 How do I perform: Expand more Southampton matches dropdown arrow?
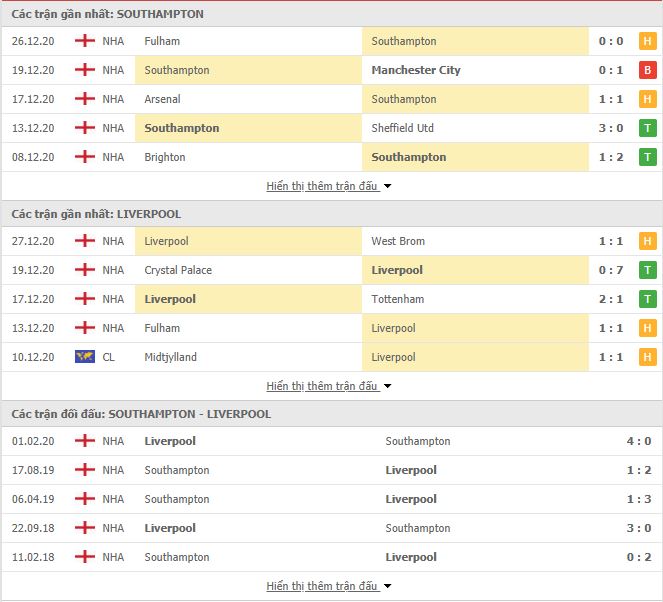(388, 186)
